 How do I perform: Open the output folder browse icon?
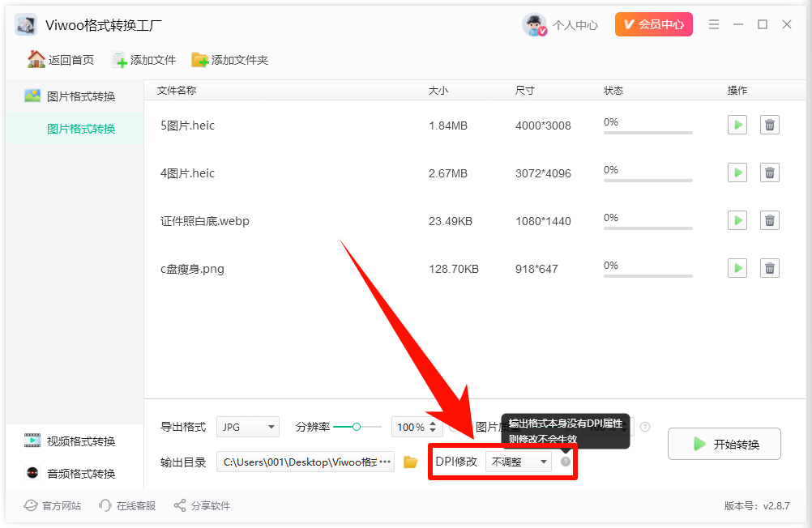point(411,462)
